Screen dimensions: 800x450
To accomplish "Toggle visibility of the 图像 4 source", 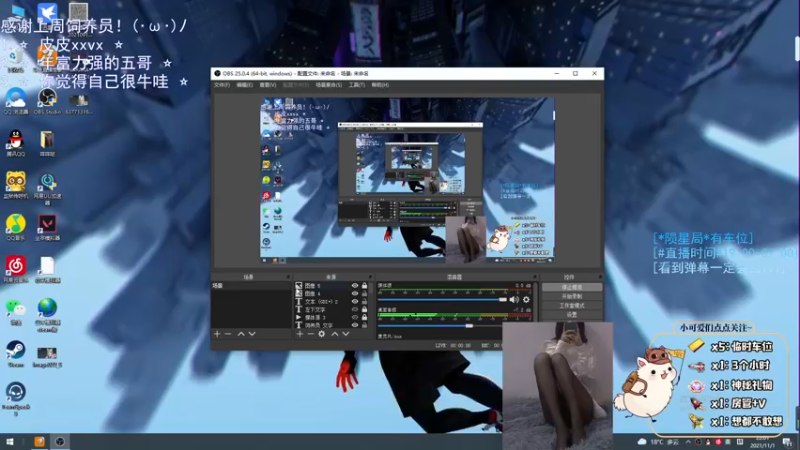I will pyautogui.click(x=355, y=293).
